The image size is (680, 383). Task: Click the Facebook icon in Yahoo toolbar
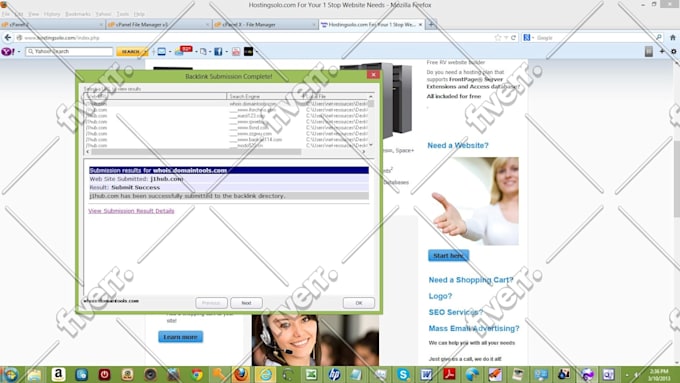coord(218,52)
